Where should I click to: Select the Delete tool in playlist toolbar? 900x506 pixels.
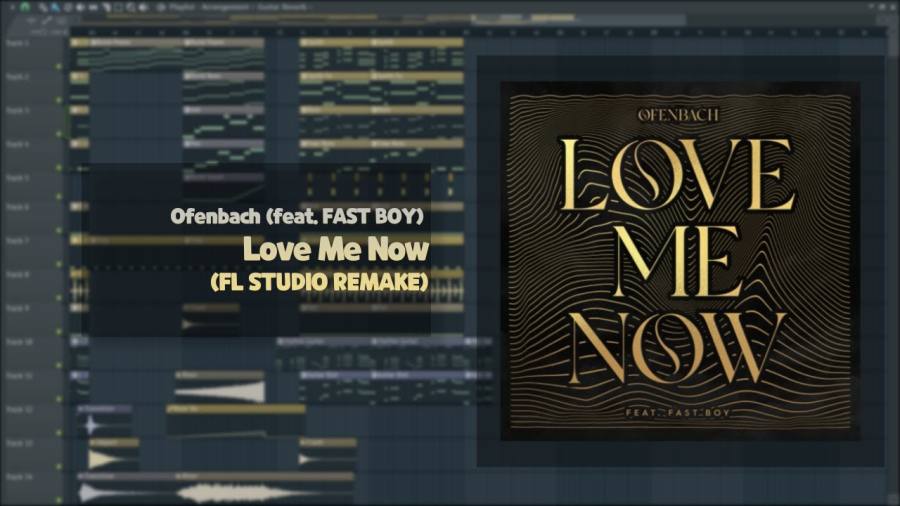[68, 7]
